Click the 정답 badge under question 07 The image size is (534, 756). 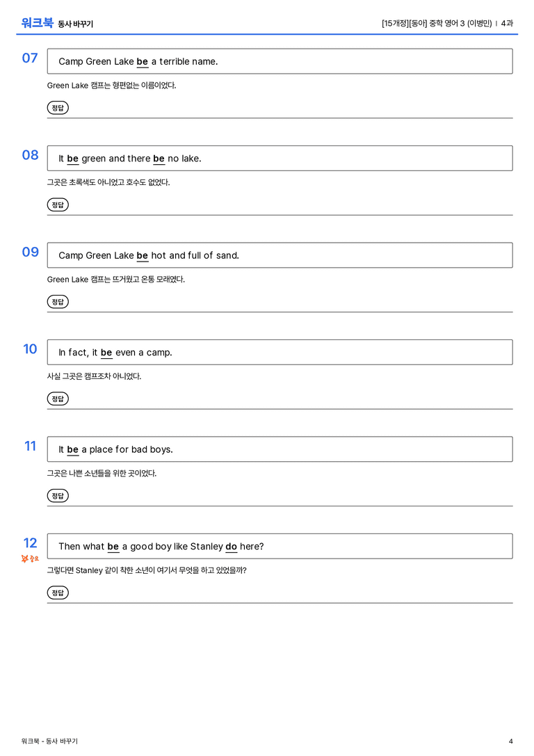pyautogui.click(x=58, y=108)
